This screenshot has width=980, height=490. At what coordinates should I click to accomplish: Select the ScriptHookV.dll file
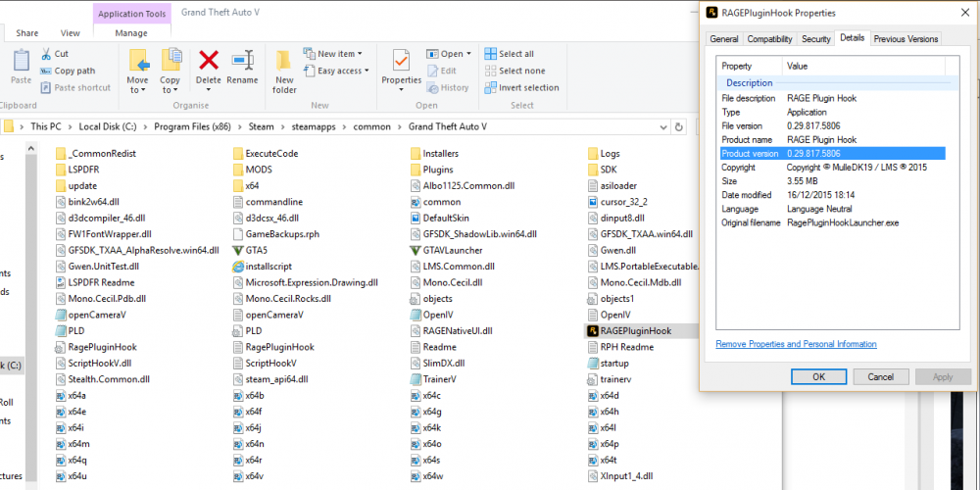pyautogui.click(x=93, y=364)
